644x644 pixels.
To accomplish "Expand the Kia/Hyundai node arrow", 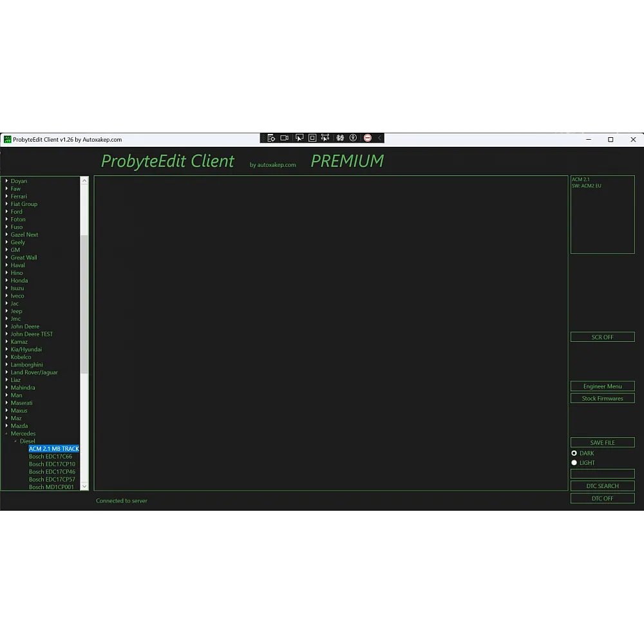I will coord(6,349).
